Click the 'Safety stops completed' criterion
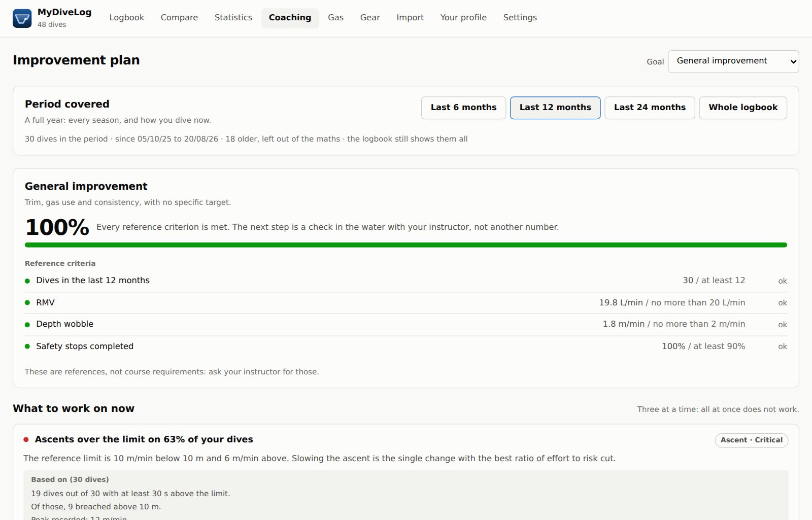Image resolution: width=812 pixels, height=520 pixels. pos(85,346)
